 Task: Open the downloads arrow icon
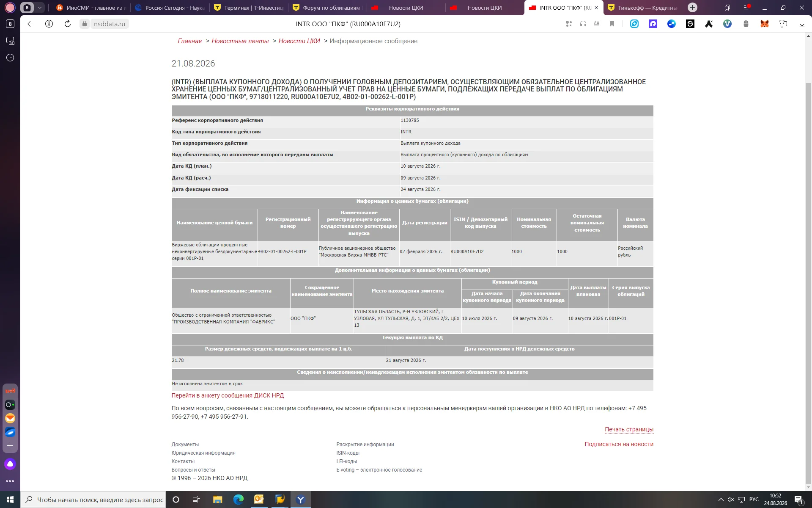(802, 24)
